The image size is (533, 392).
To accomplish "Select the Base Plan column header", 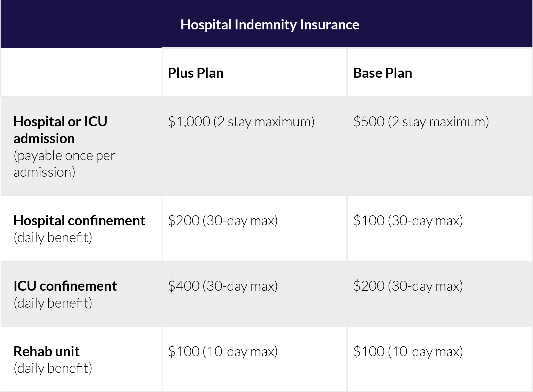I will tap(383, 73).
